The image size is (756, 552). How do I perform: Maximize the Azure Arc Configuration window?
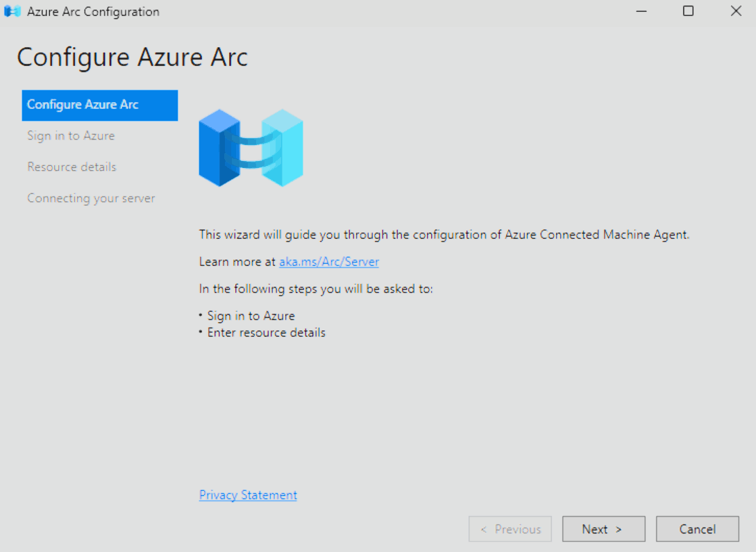pyautogui.click(x=688, y=11)
